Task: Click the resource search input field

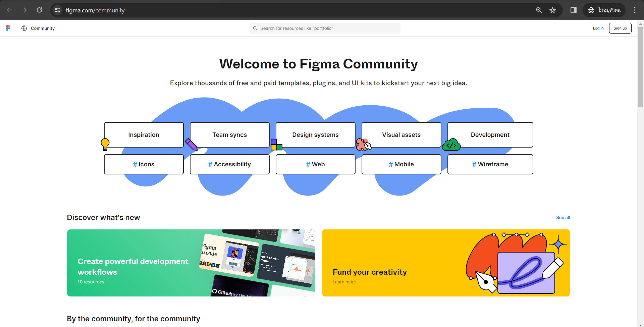Action: click(x=325, y=28)
